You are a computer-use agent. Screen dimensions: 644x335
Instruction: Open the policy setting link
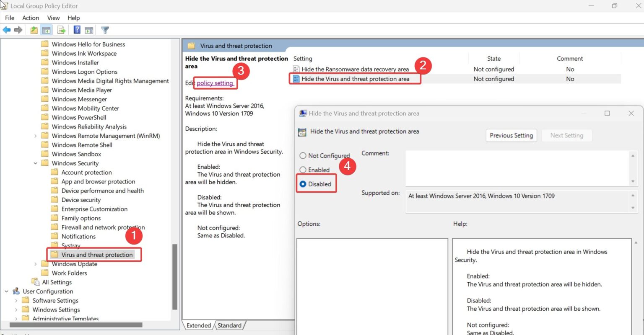[215, 83]
